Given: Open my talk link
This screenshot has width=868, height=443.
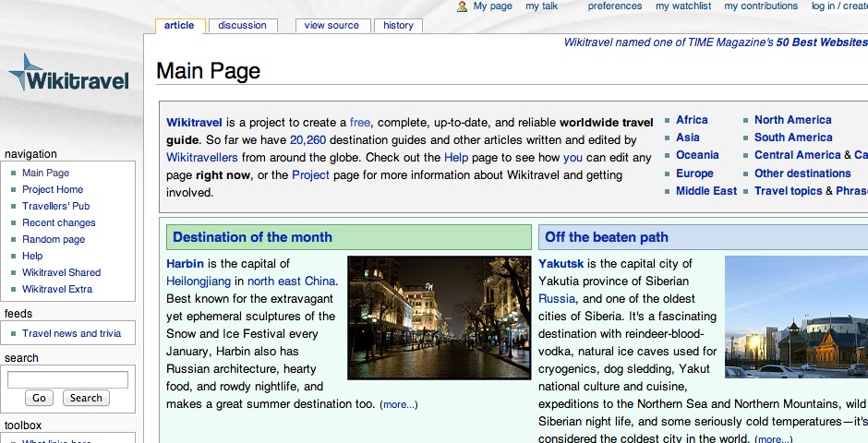Looking at the screenshot, I should (541, 6).
